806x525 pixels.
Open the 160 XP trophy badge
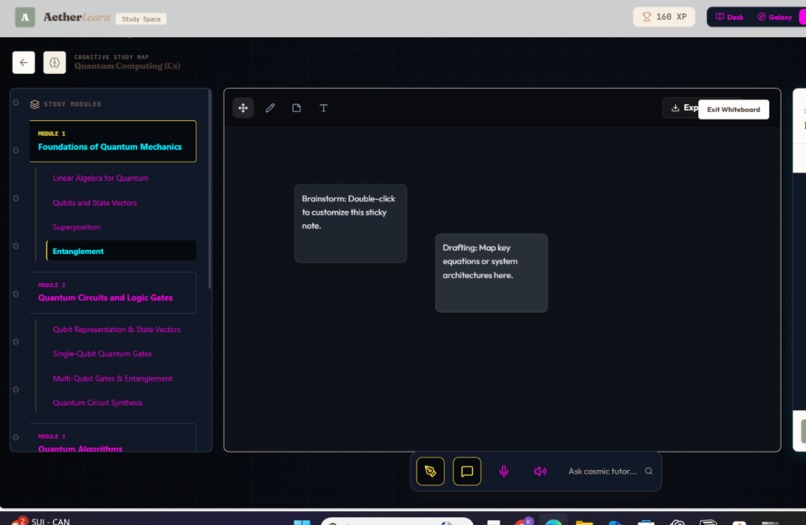[x=664, y=17]
